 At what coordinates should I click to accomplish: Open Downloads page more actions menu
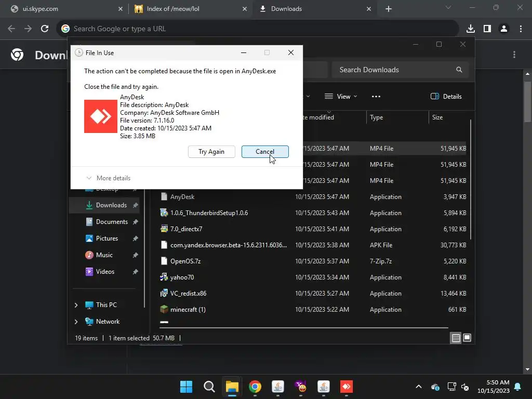coord(514,55)
